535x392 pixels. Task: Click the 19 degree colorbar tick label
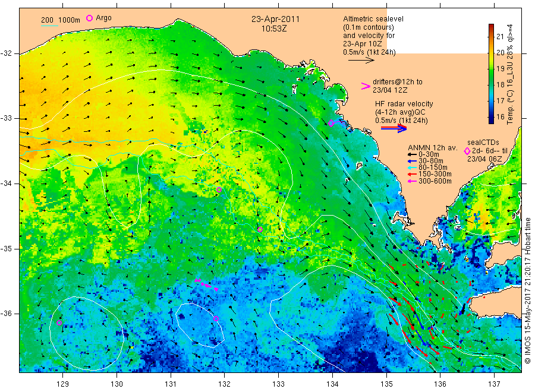point(500,68)
